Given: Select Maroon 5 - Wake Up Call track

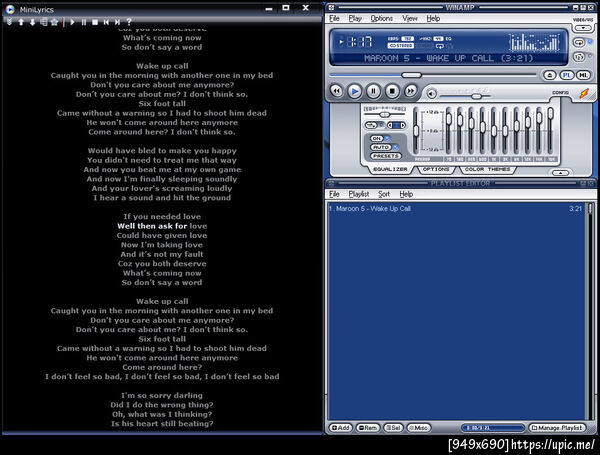Looking at the screenshot, I should point(455,209).
